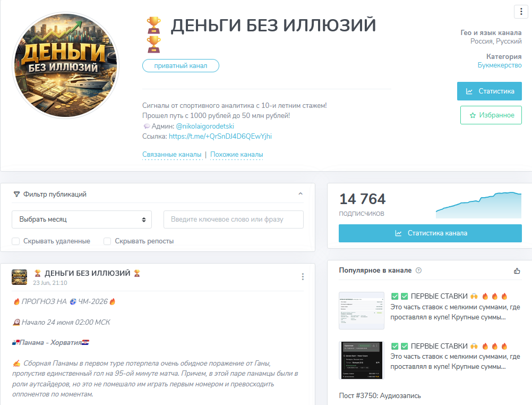532x405 pixels.
Task: Open the Статистика button
Action: 489,91
